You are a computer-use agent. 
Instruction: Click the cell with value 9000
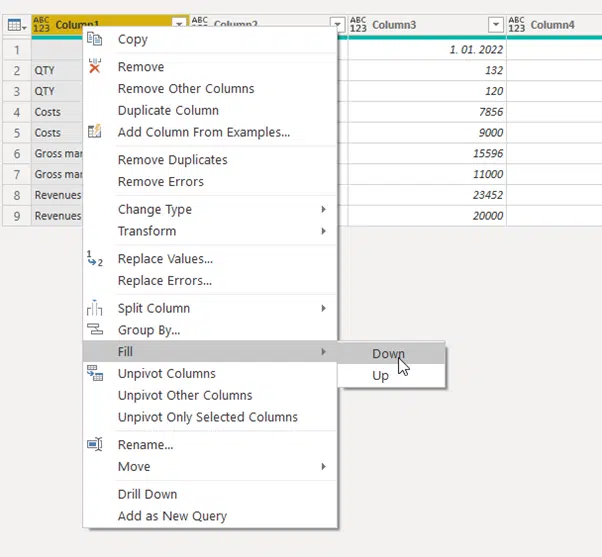pyautogui.click(x=427, y=132)
